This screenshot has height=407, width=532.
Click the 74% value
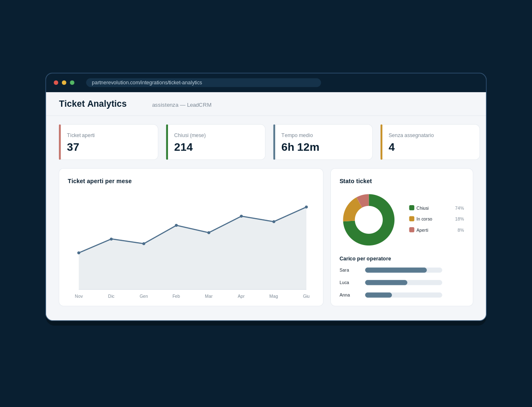tap(460, 208)
